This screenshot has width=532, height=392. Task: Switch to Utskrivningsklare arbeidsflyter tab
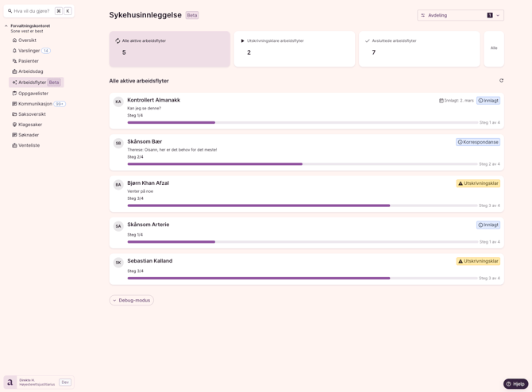(295, 48)
